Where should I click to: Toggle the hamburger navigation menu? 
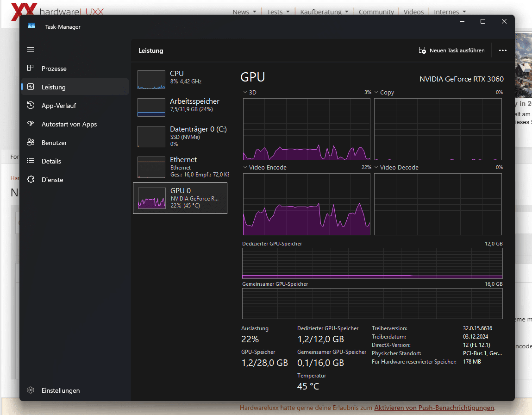[x=31, y=50]
